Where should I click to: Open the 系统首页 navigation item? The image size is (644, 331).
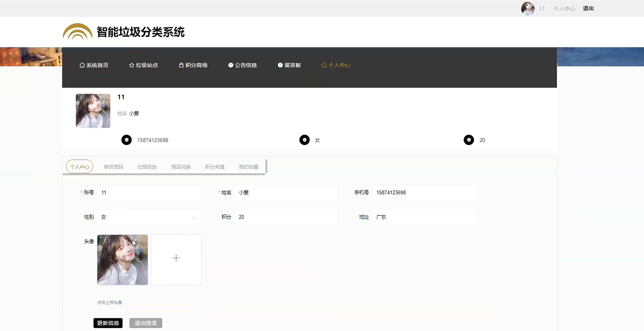click(94, 65)
